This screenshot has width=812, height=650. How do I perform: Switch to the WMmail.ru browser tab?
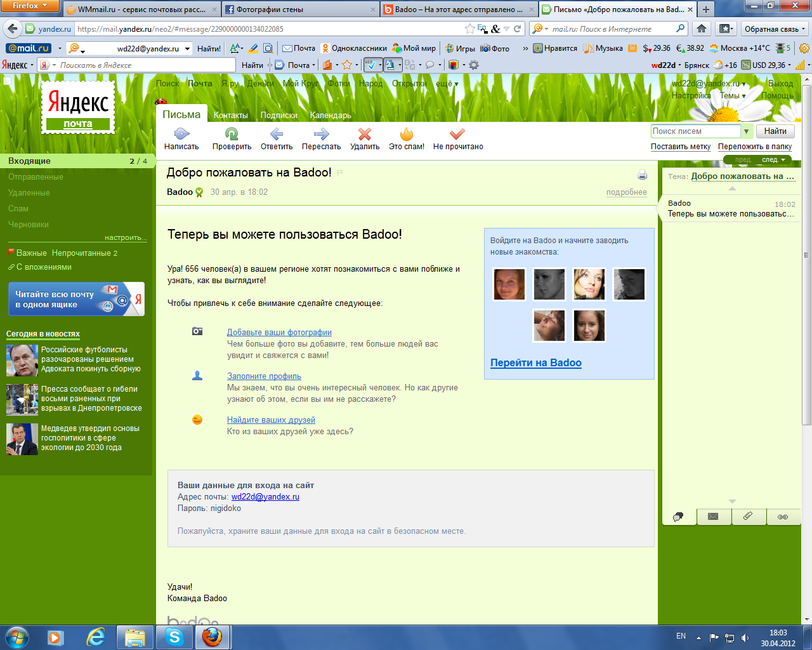point(141,10)
